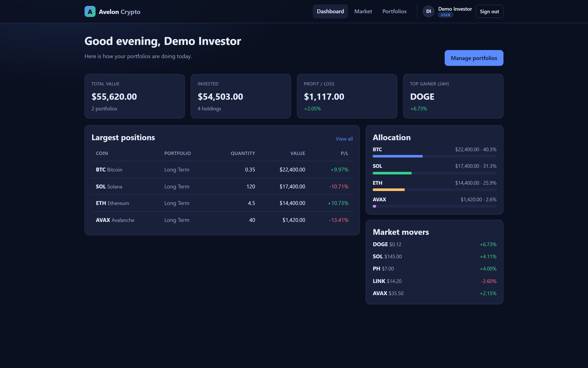Click LINK $14.20 in Market movers
Screen dimensions: 588x368
point(387,281)
